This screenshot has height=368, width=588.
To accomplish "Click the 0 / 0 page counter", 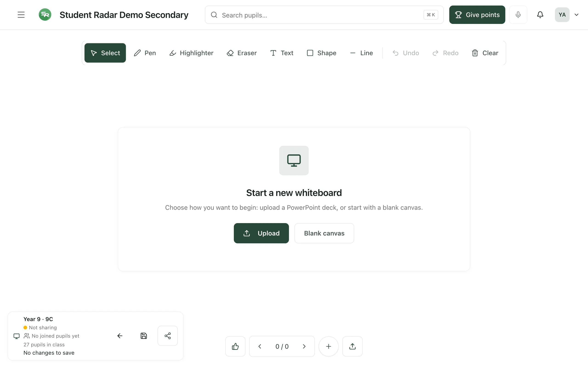I will (282, 346).
